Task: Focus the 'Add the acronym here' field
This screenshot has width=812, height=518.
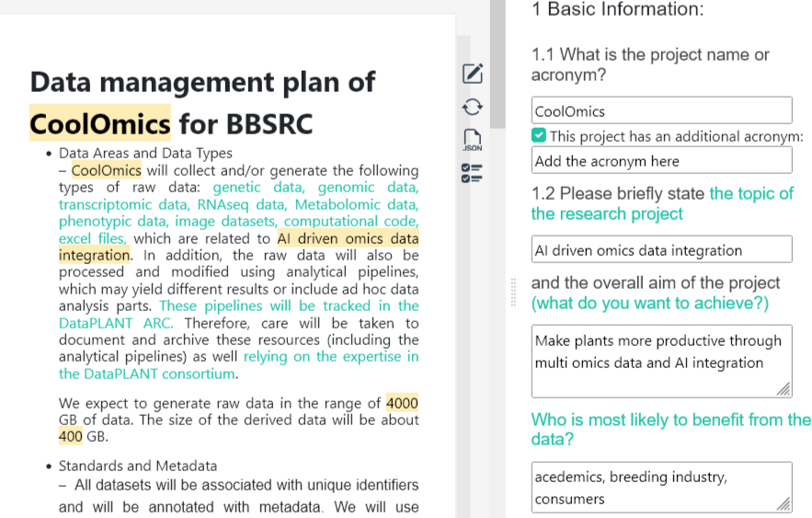Action: pos(661,161)
